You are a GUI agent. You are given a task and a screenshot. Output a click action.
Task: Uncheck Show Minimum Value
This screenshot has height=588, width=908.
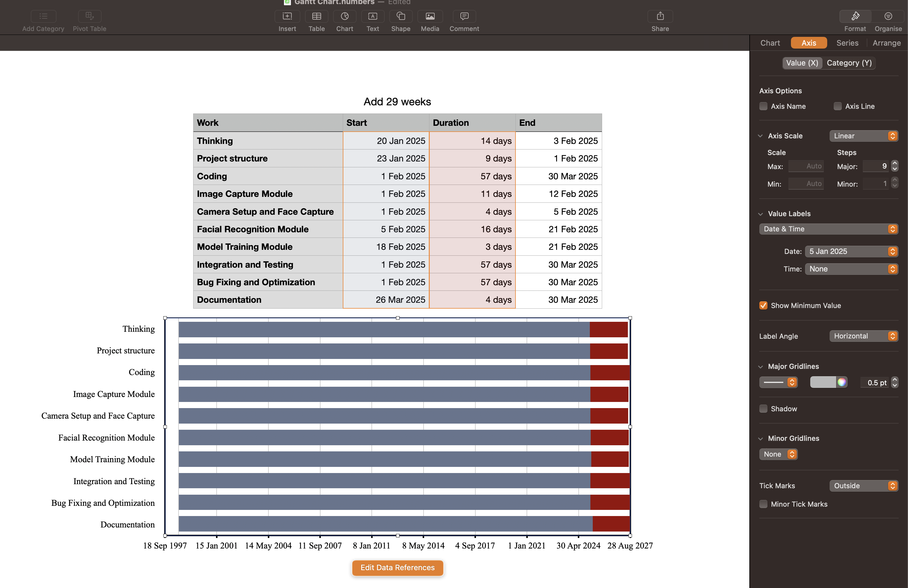point(763,305)
